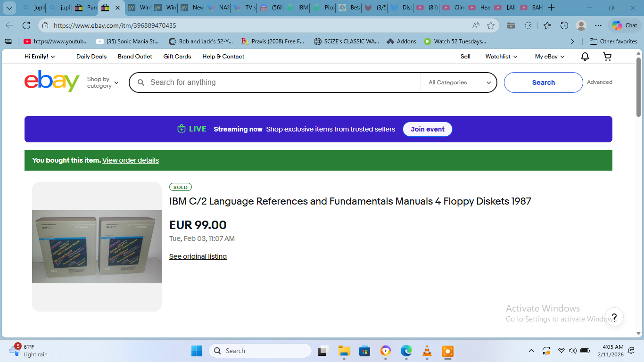Image resolution: width=644 pixels, height=362 pixels.
Task: Click the help question mark button
Action: [x=614, y=317]
